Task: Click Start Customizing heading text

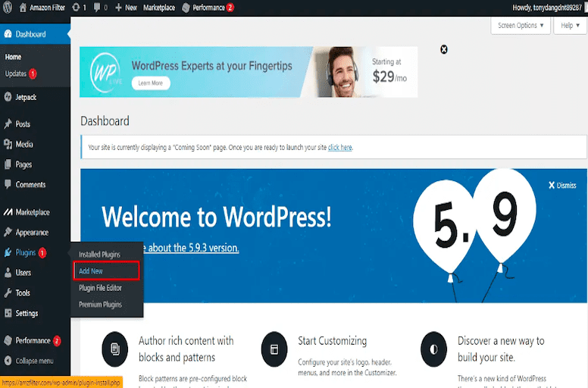Action: pos(332,341)
